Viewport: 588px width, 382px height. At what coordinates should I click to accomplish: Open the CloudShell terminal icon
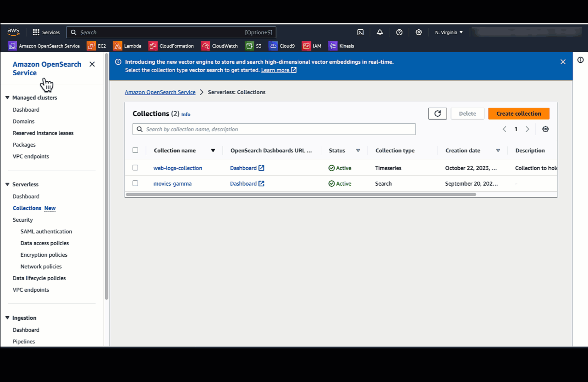tap(360, 32)
